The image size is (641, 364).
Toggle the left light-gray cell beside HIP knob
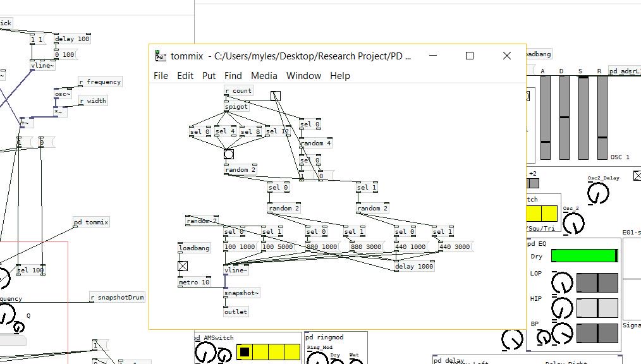587,308
